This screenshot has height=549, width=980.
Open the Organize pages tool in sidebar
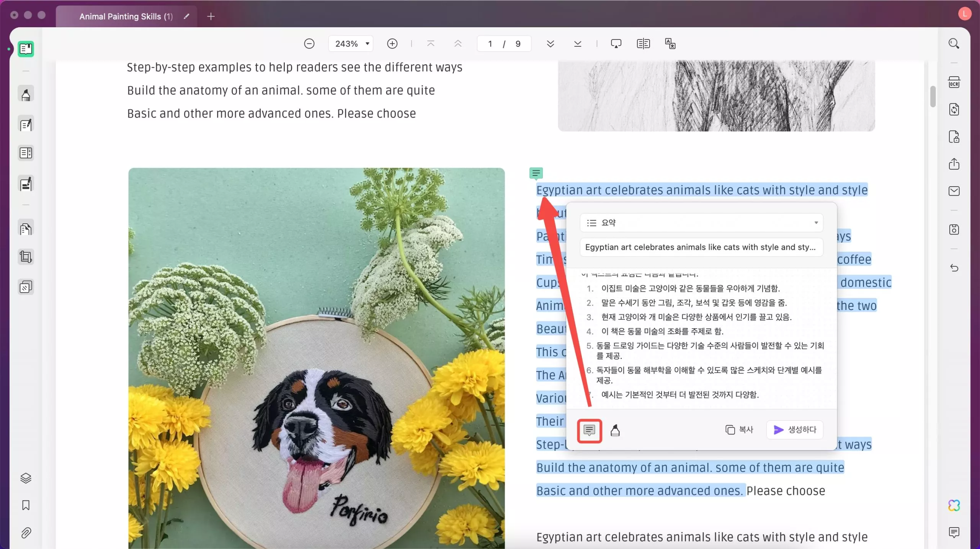pyautogui.click(x=26, y=153)
